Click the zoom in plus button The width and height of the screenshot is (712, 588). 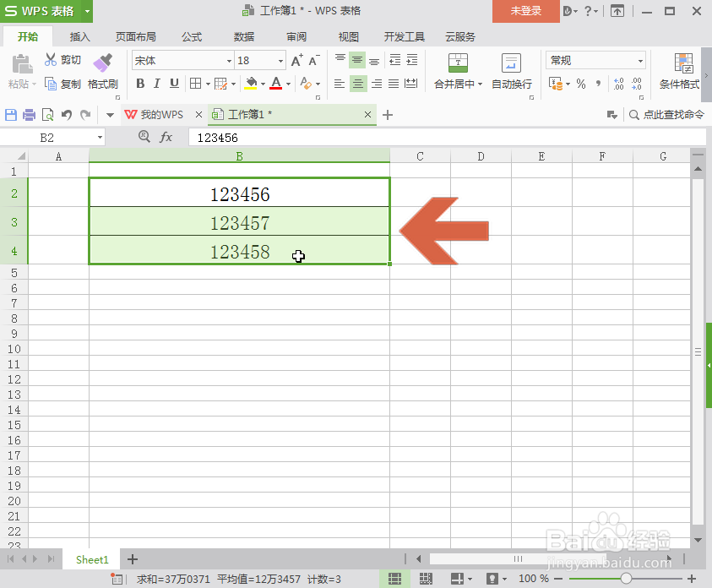pos(692,579)
